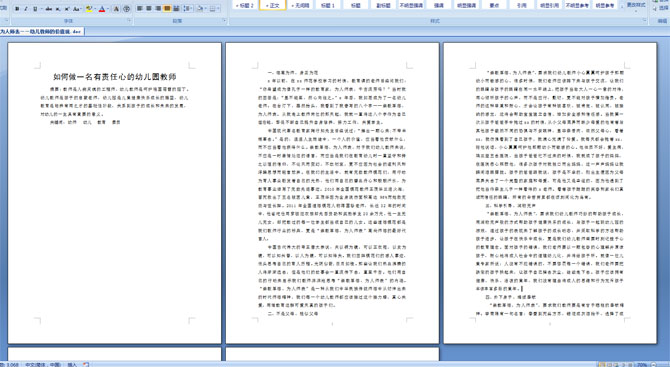Click the superscript icon
The image size is (670, 367).
67,9
